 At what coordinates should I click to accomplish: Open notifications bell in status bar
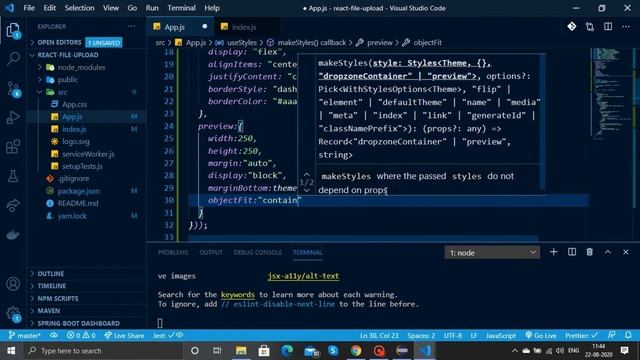click(628, 335)
